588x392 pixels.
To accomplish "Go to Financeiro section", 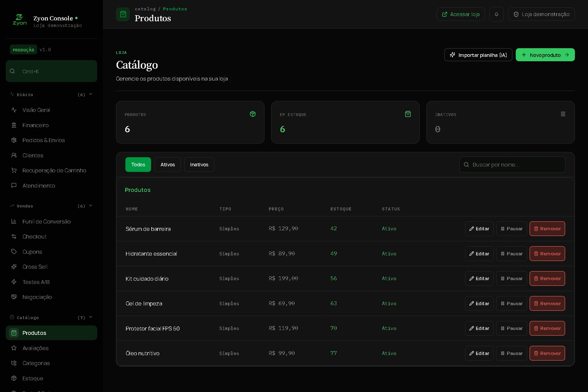I will click(51, 125).
